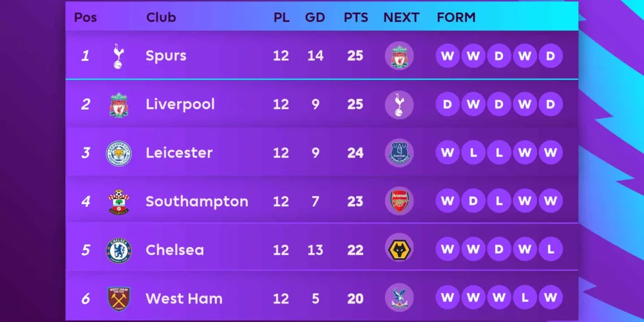
Task: Click Spurs' next opponent Liverpool badge
Action: pyautogui.click(x=399, y=56)
